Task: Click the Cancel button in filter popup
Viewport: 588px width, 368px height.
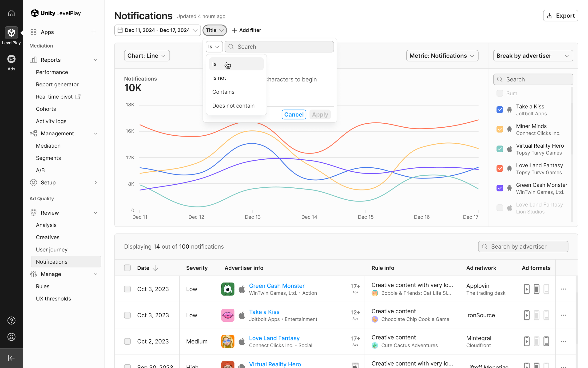Action: (x=294, y=114)
